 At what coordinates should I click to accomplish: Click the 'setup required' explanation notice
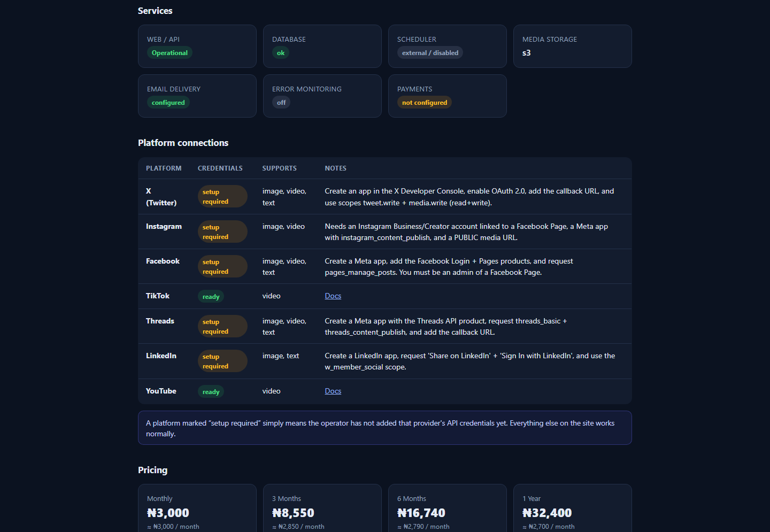tap(385, 428)
